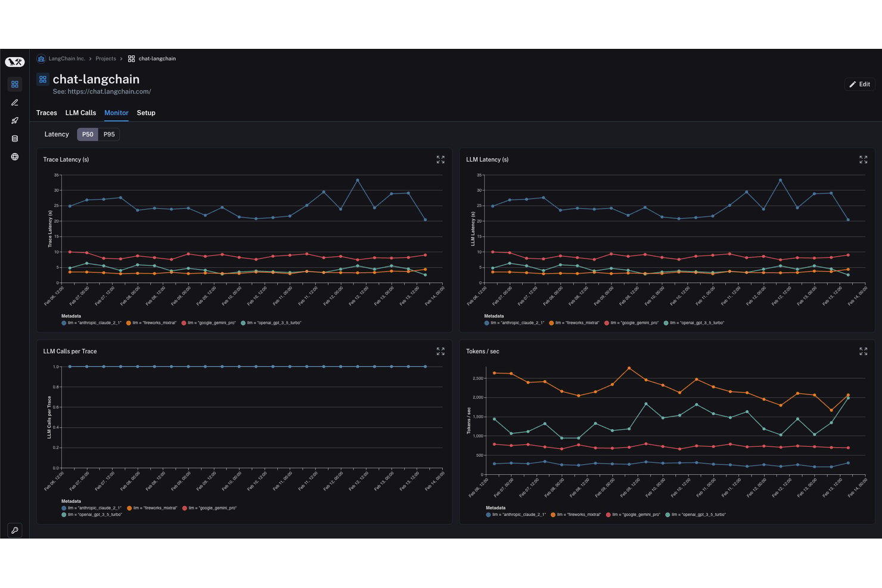Click the 'Trace Latency (s)' chart title
882x588 pixels.
(66, 160)
